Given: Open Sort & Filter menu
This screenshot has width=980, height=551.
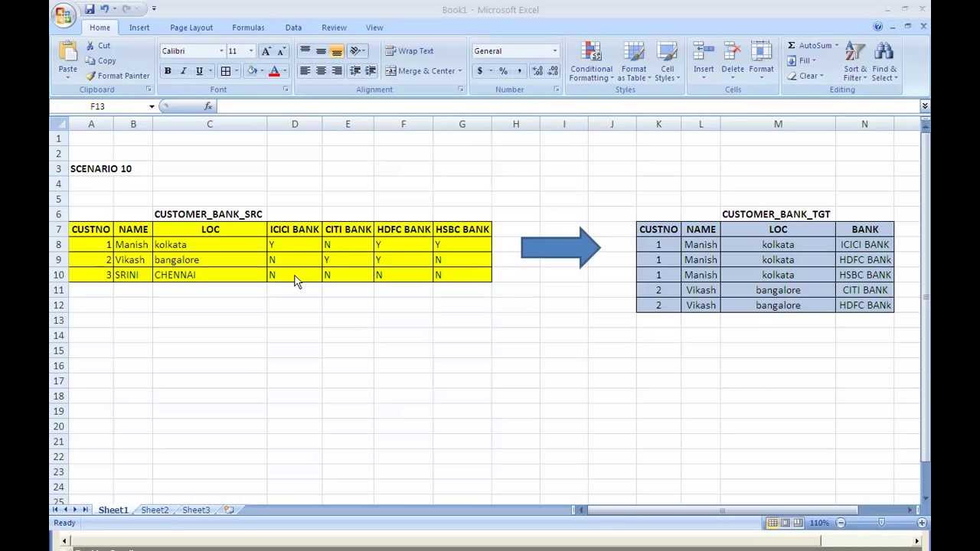Looking at the screenshot, I should (855, 61).
